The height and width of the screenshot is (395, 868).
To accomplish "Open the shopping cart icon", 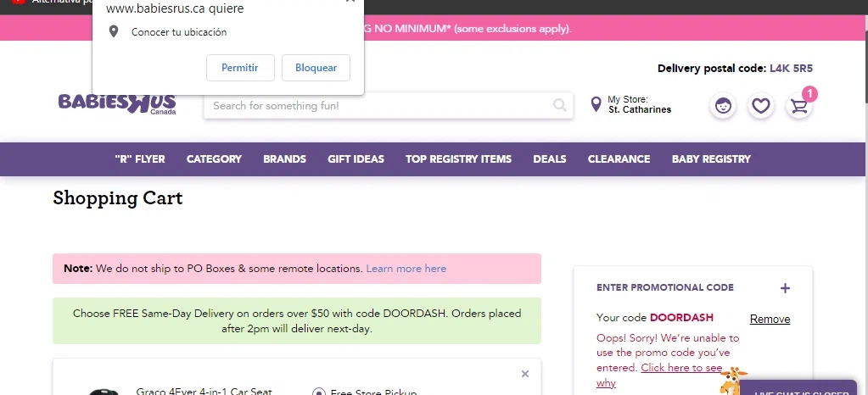I will point(798,106).
